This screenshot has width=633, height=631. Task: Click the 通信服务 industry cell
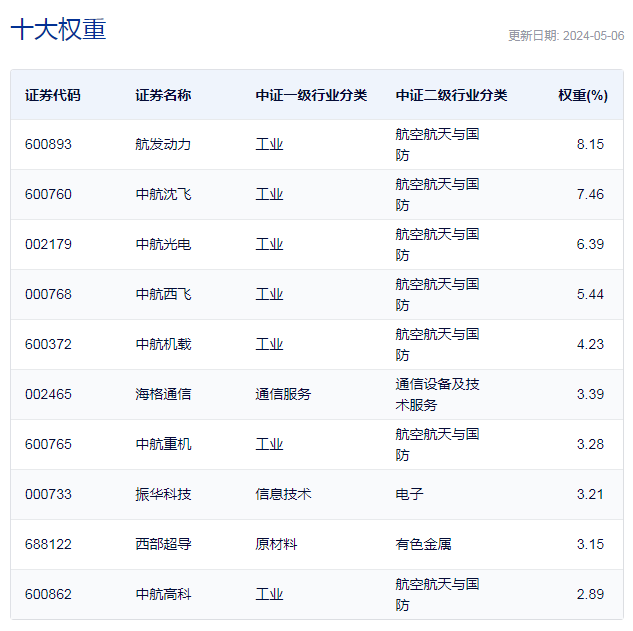pos(283,394)
